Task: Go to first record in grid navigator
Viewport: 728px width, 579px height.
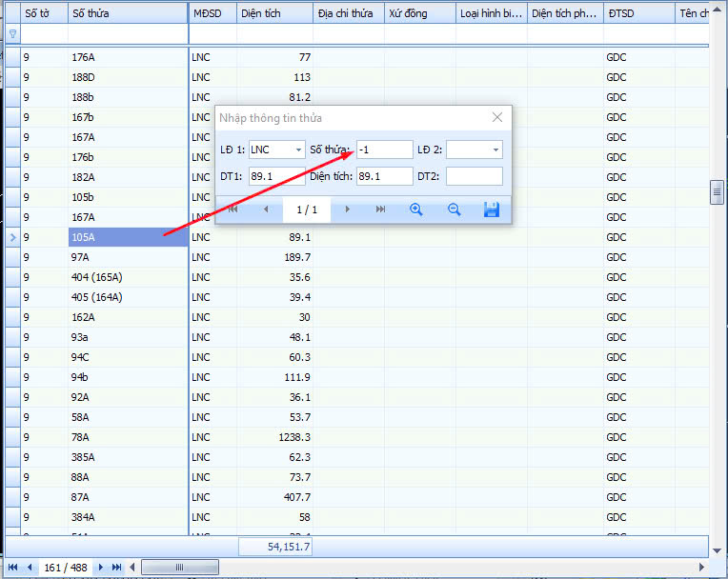Action: 12,568
